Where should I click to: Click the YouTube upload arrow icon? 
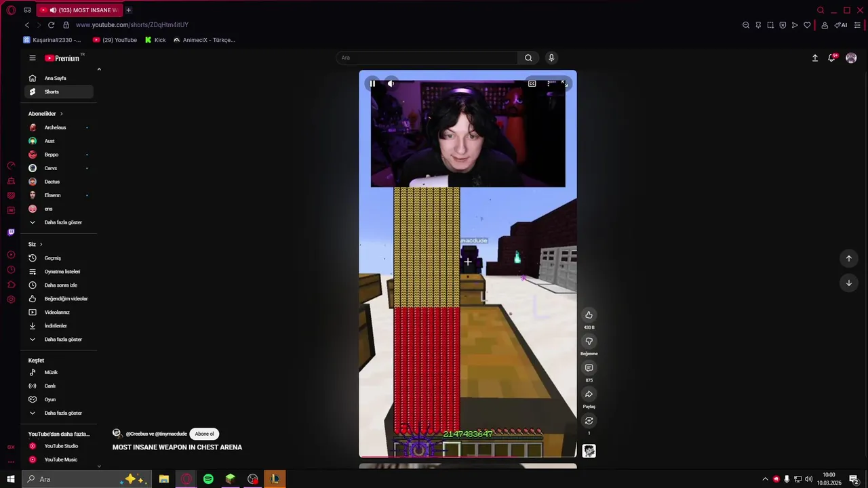[815, 58]
